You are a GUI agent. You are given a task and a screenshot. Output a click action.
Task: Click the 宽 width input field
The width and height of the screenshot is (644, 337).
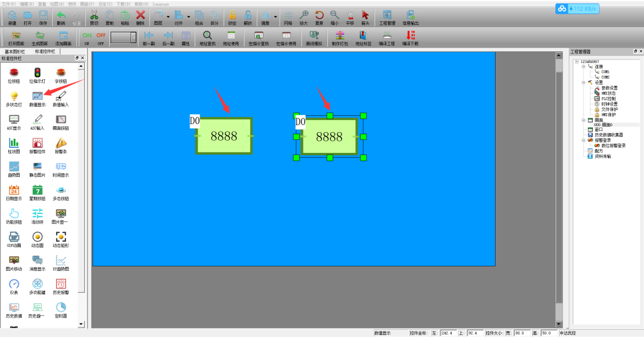521,333
